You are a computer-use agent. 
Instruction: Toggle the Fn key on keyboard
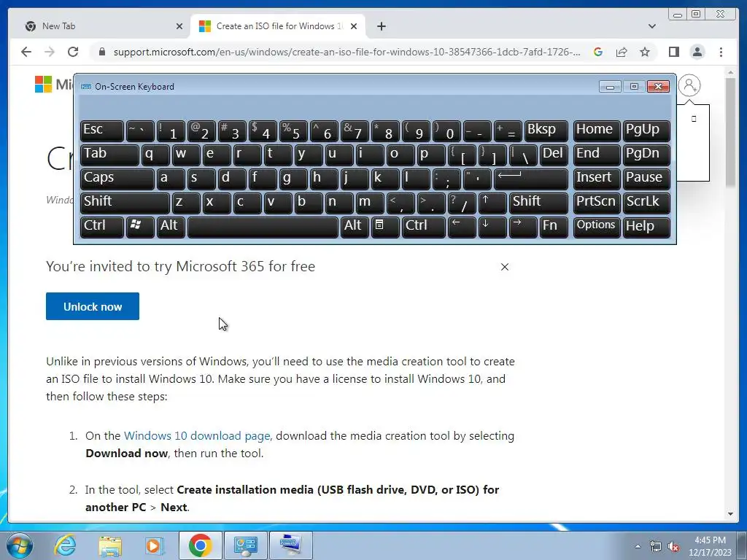[554, 227]
